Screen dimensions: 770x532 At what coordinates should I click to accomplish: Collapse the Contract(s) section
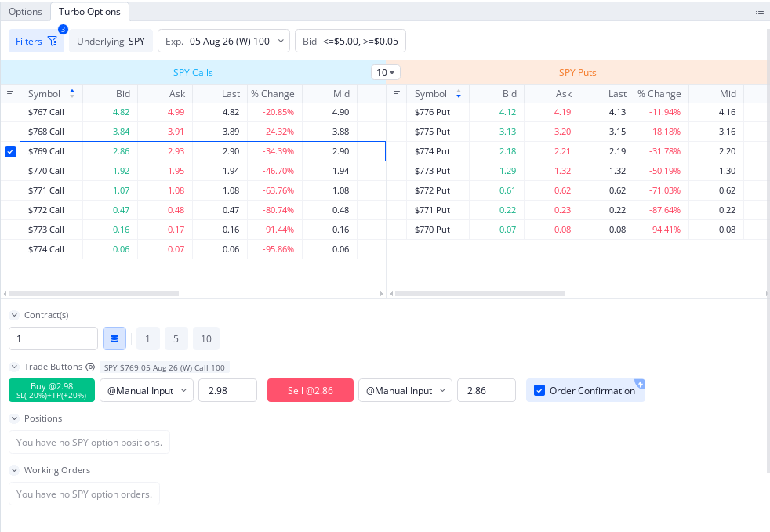tap(14, 315)
